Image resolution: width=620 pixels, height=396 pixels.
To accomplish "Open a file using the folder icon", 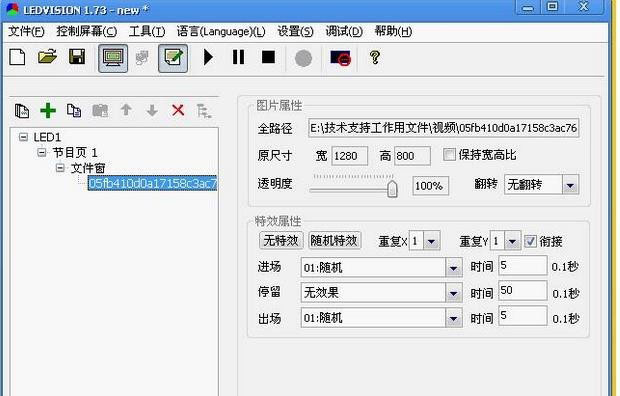I will [47, 57].
